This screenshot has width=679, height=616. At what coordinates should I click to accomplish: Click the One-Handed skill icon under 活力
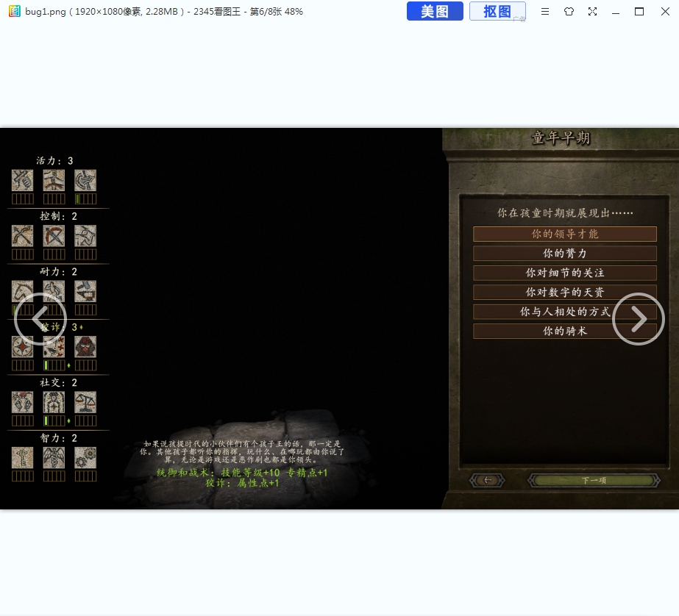[23, 180]
